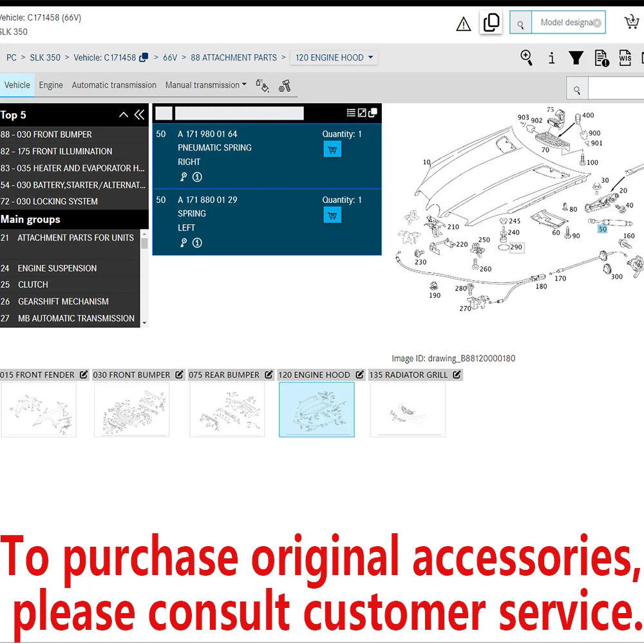
Task: Open Vehicle: C171458 breadcrumb link
Action: [104, 57]
